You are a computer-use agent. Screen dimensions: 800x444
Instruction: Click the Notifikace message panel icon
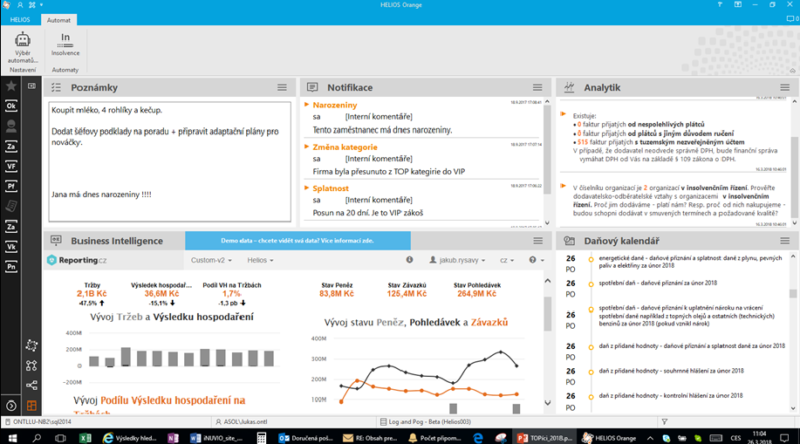tap(312, 87)
